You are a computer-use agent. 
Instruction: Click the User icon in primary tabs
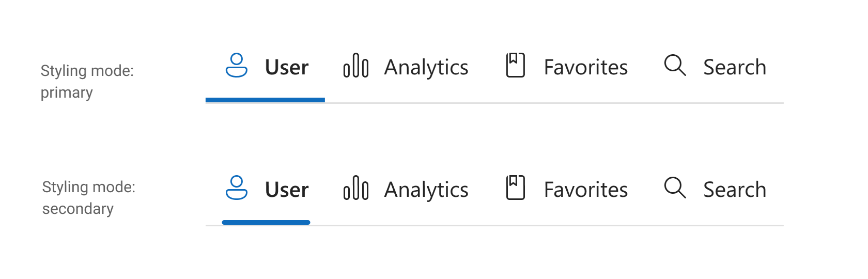pos(237,66)
